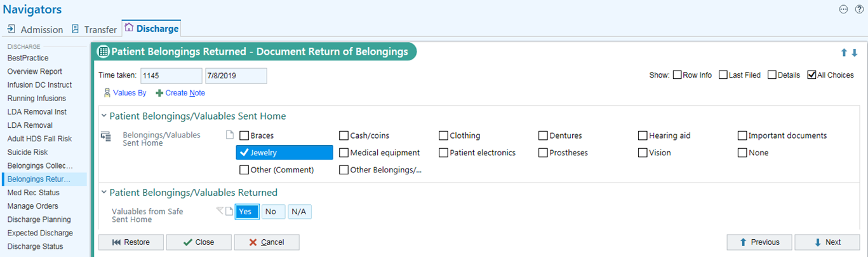Click the green plus Create Note icon
The image size is (868, 257).
(159, 93)
